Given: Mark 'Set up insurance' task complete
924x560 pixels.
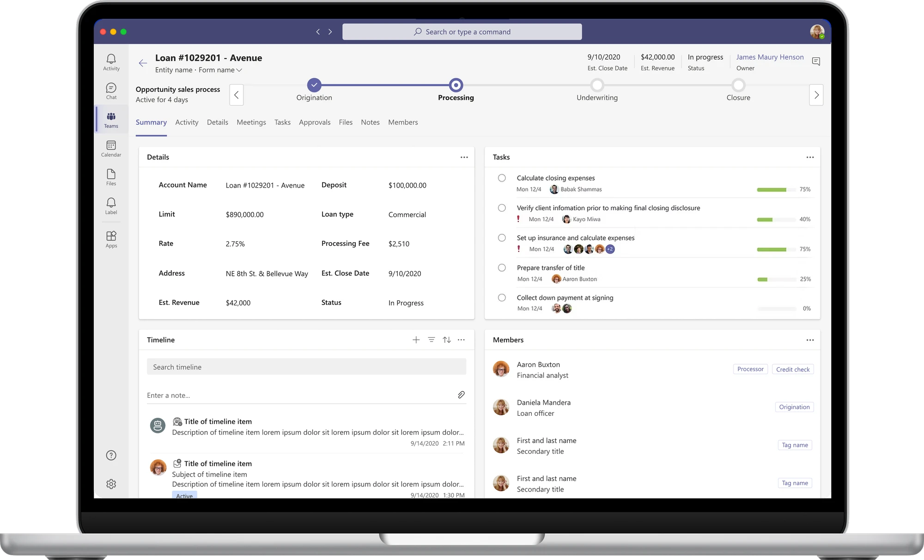Looking at the screenshot, I should click(x=502, y=237).
